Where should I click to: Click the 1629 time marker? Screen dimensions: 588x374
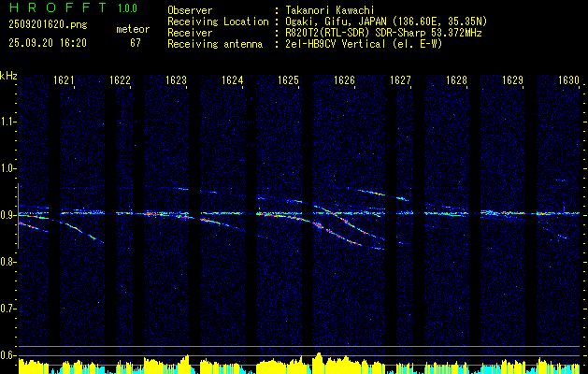click(x=512, y=80)
